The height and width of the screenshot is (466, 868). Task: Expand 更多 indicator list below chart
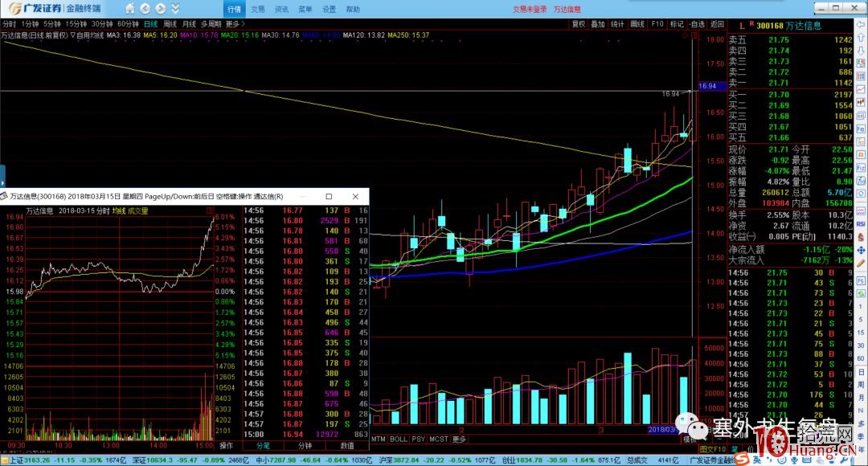point(460,439)
